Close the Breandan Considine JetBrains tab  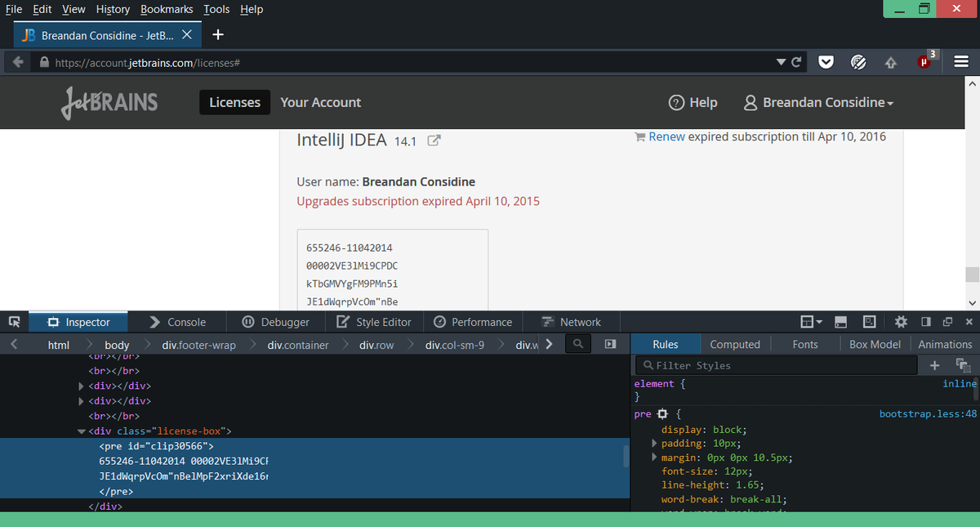point(186,35)
